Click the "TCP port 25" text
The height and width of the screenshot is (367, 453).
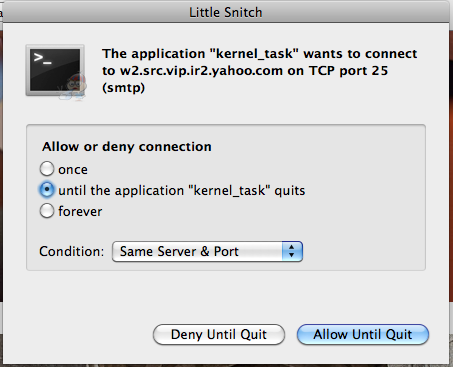click(x=349, y=71)
